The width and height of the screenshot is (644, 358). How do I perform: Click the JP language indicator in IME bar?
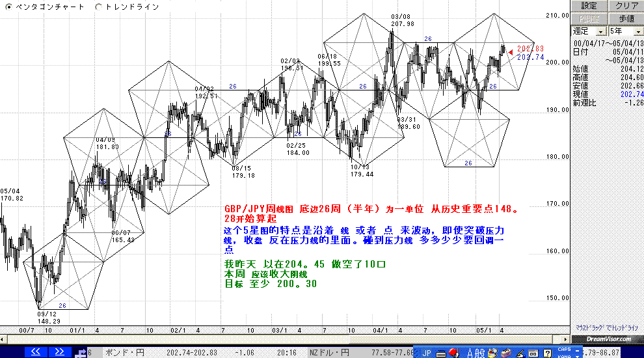coord(427,353)
